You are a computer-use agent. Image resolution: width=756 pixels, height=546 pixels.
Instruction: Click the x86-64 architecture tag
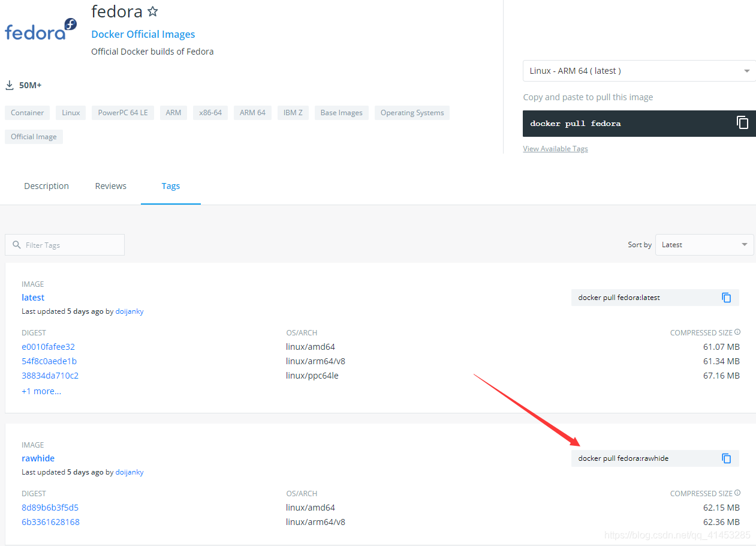(210, 113)
